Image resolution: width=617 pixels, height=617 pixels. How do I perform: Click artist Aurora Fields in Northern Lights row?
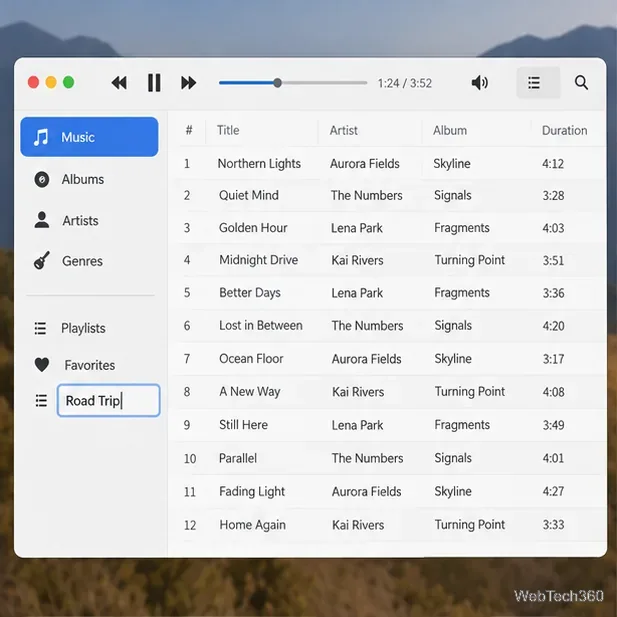click(x=364, y=163)
